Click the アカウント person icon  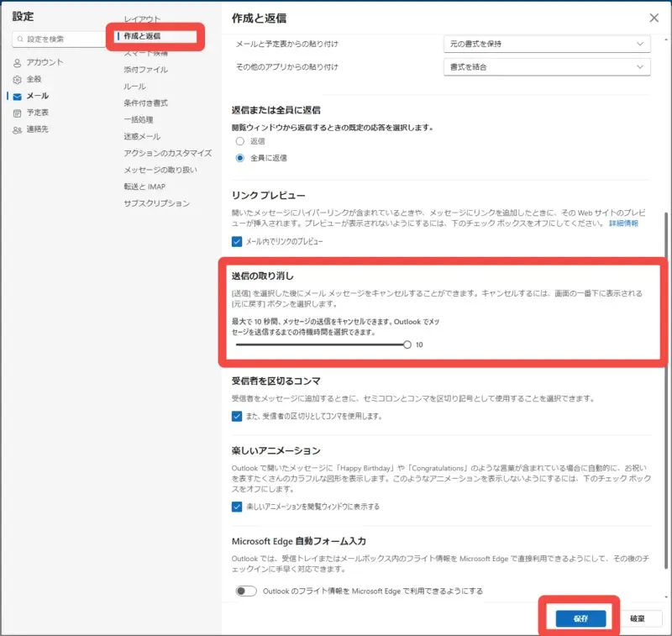[17, 63]
